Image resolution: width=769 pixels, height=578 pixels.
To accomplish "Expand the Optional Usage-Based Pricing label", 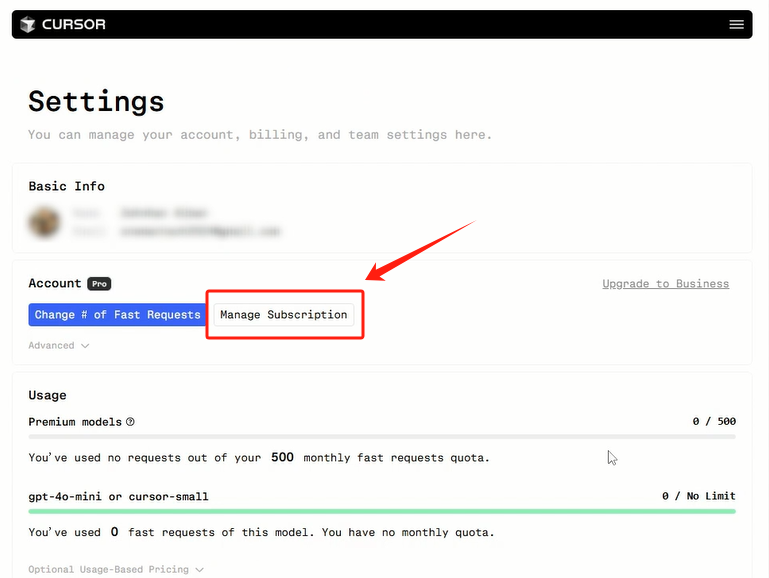I will point(108,570).
